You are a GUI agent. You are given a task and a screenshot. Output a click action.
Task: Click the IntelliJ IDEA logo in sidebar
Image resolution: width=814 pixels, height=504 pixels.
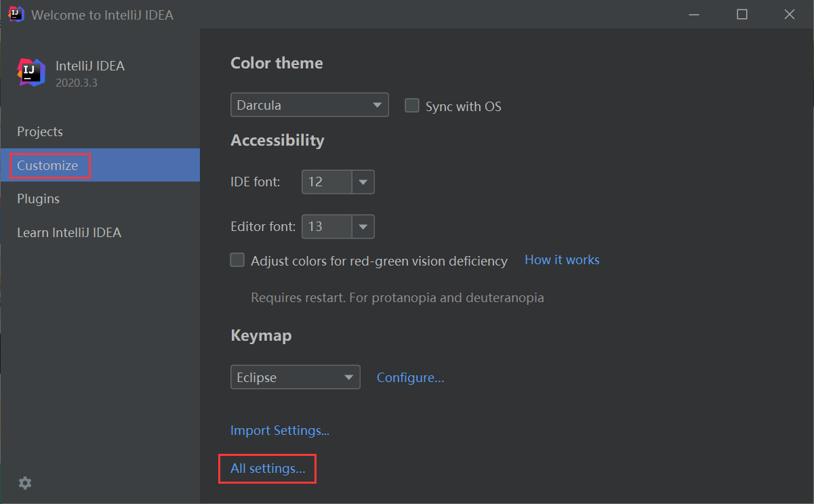click(31, 72)
